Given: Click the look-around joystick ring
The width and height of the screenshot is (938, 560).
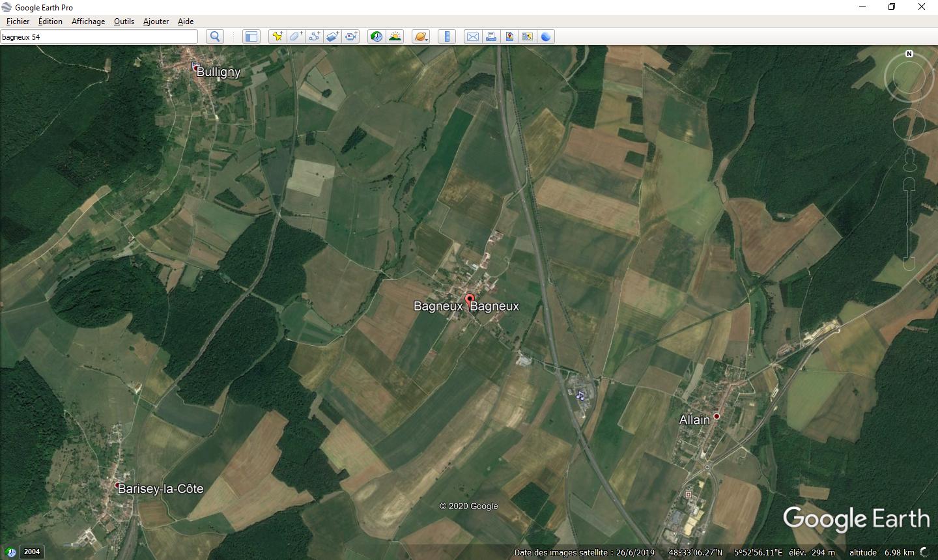Looking at the screenshot, I should tap(909, 79).
